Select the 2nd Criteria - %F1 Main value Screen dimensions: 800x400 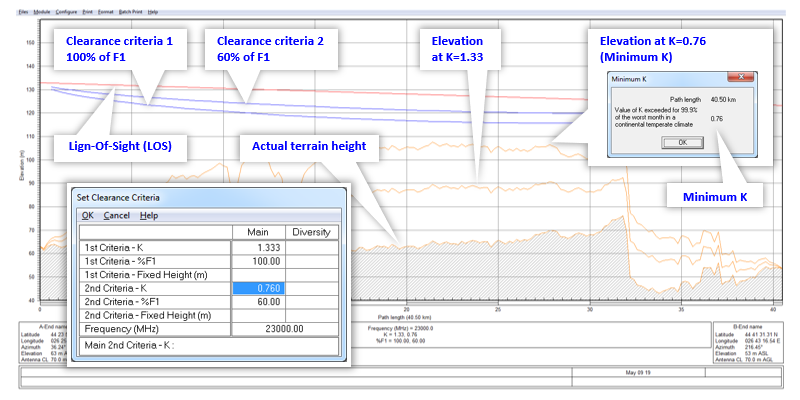click(x=258, y=302)
